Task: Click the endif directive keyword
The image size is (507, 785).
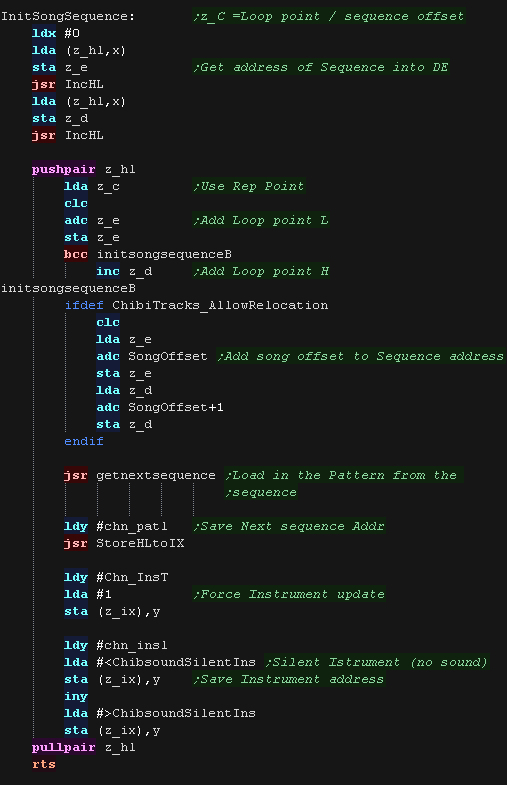Action: coord(84,441)
